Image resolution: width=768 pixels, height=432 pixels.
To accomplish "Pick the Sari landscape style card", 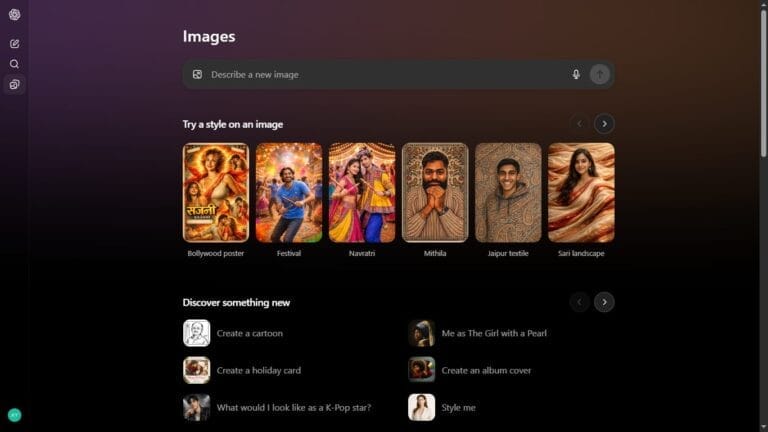I will [x=581, y=192].
